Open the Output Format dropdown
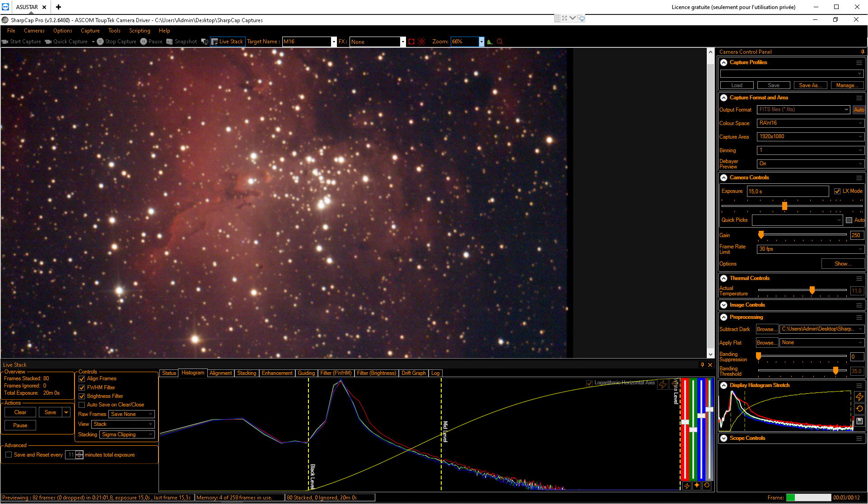This screenshot has width=868, height=504. [804, 110]
